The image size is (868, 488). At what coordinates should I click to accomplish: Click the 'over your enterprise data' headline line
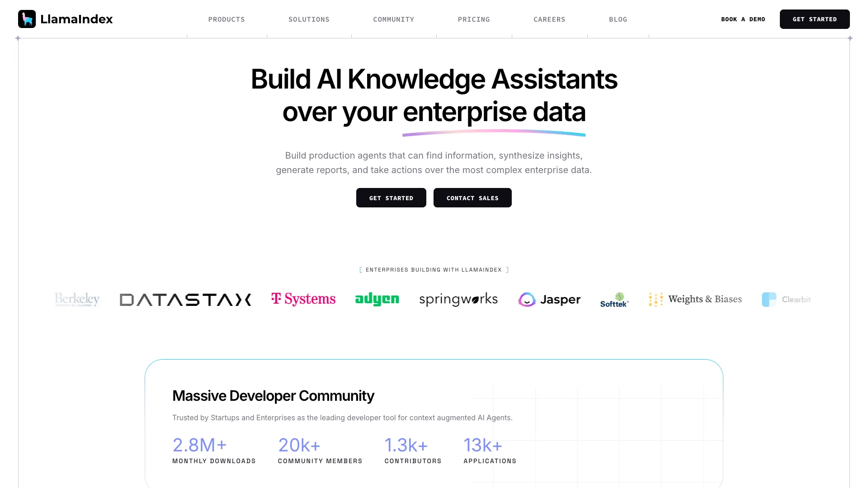[434, 112]
